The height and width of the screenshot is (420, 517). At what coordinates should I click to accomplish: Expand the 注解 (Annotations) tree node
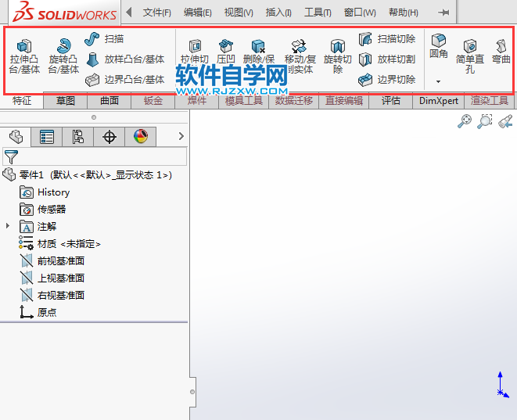[8, 226]
